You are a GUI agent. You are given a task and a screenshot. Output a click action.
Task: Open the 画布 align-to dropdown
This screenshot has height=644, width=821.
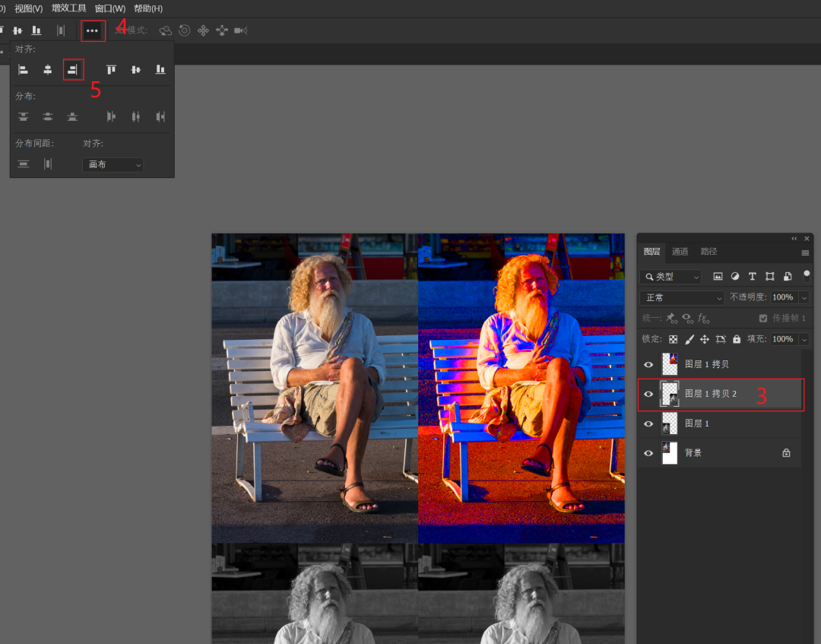pos(113,164)
